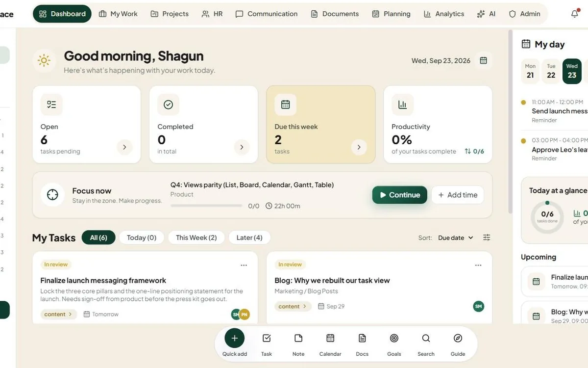Open the notifications bell
The width and height of the screenshot is (588, 368).
[x=575, y=14]
